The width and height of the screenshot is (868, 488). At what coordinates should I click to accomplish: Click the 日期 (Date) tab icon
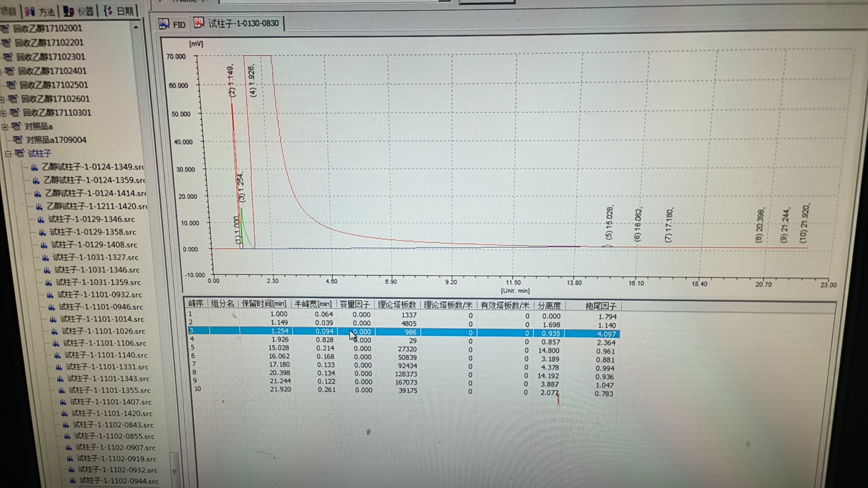[x=108, y=11]
